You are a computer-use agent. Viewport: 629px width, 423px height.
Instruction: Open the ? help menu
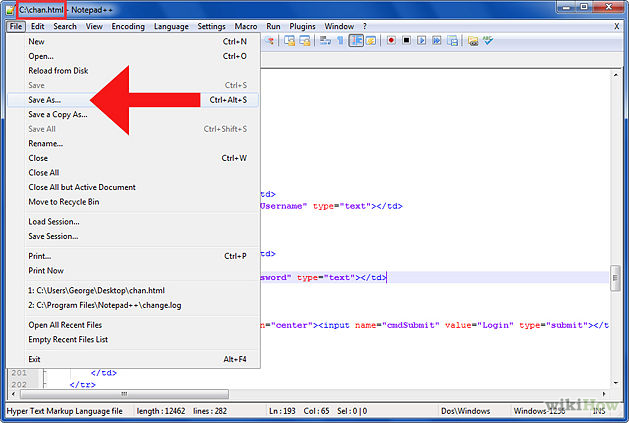pyautogui.click(x=365, y=26)
